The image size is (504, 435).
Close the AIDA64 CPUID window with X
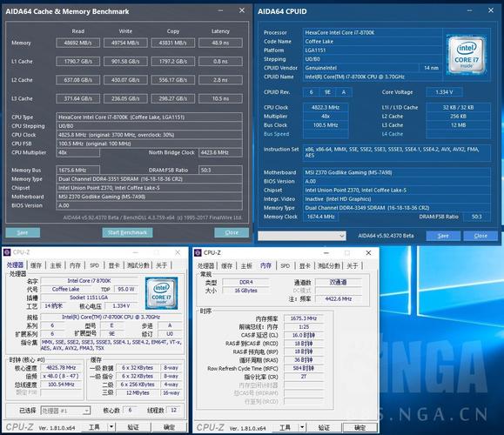[491, 10]
